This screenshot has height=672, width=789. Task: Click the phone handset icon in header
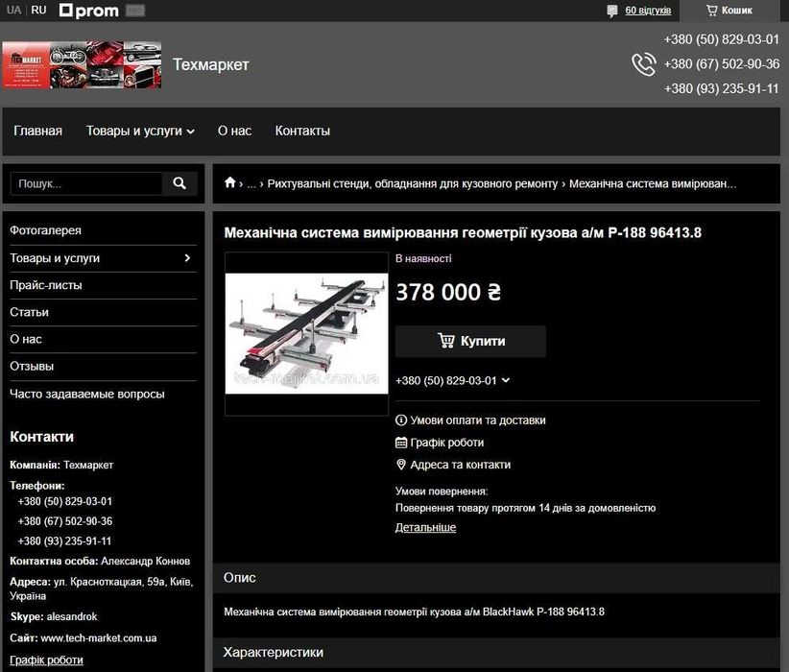pos(643,64)
